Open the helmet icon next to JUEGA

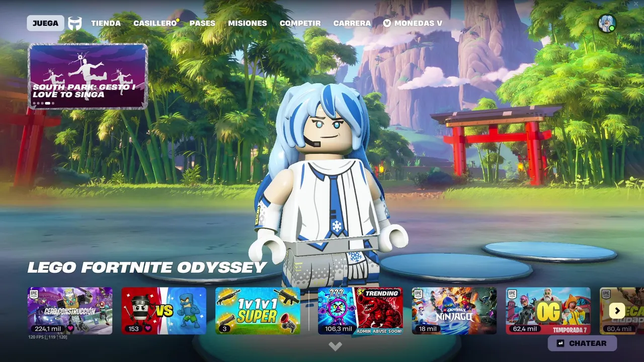[x=75, y=23]
